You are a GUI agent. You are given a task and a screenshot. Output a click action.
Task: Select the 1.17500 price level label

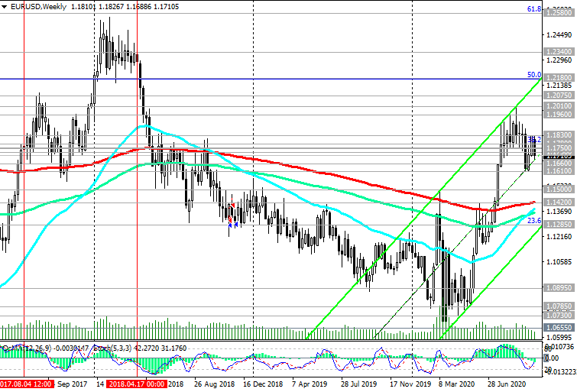[559, 148]
